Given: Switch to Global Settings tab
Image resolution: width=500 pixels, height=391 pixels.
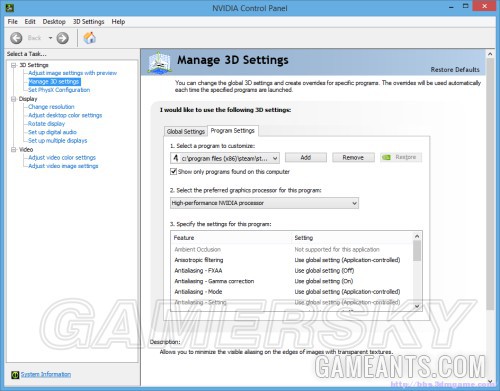Looking at the screenshot, I should [186, 132].
